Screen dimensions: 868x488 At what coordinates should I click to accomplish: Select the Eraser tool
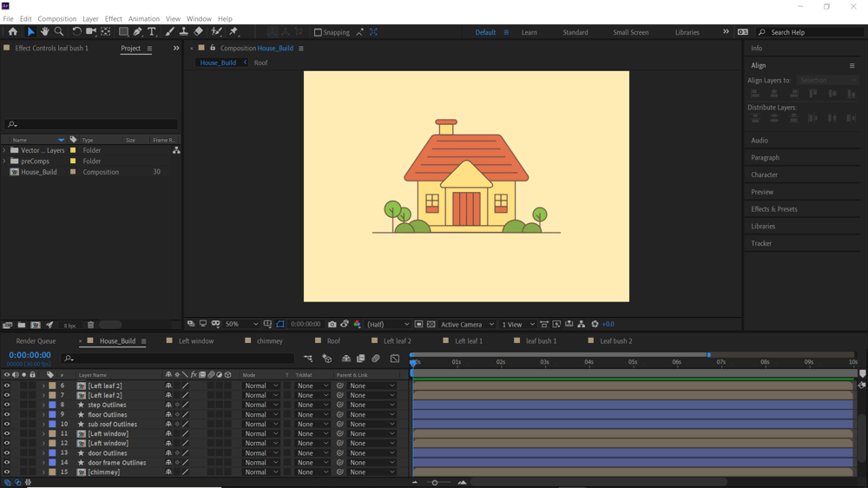(198, 32)
